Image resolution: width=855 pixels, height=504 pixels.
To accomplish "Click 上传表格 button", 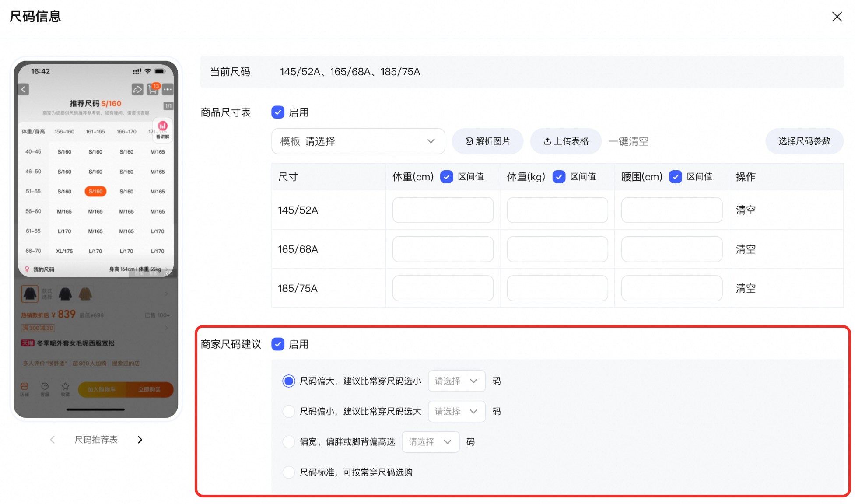I will (566, 141).
